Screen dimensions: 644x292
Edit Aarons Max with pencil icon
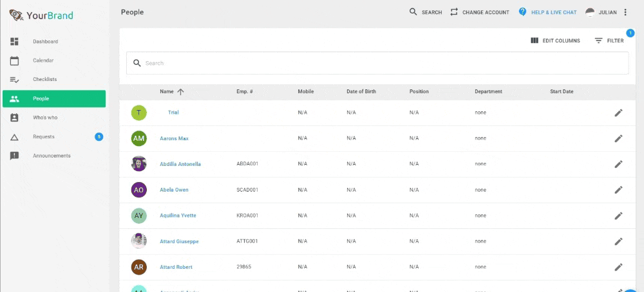[618, 139]
